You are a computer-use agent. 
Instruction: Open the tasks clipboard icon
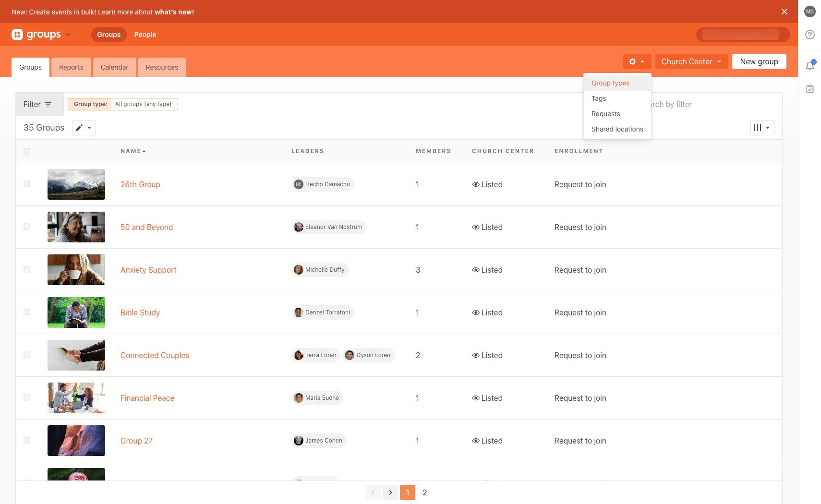click(810, 89)
